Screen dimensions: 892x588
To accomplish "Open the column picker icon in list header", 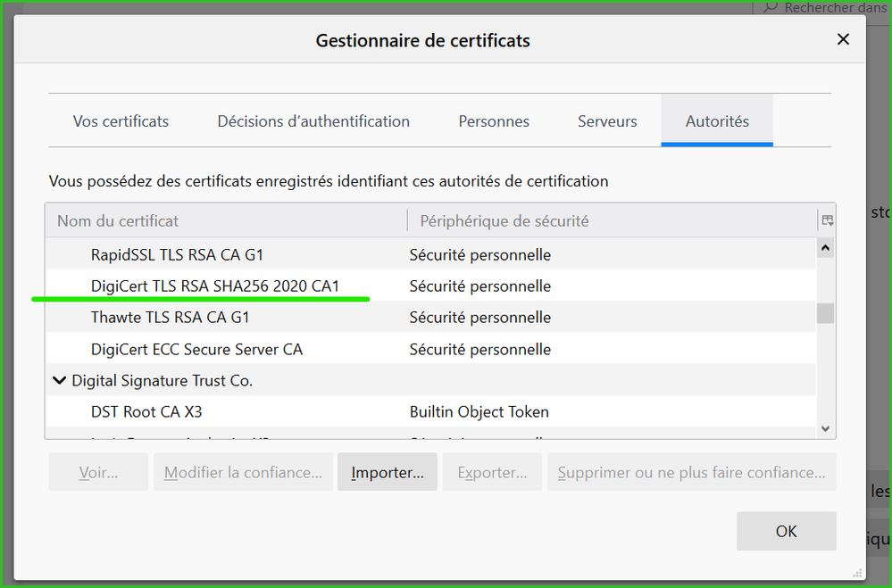I will click(x=827, y=220).
